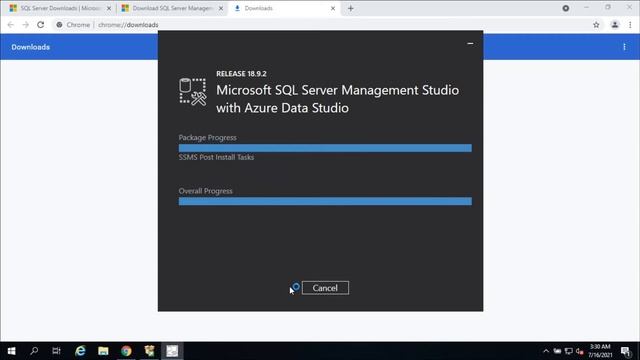
Task: Close the Downloads tab
Action: (333, 8)
